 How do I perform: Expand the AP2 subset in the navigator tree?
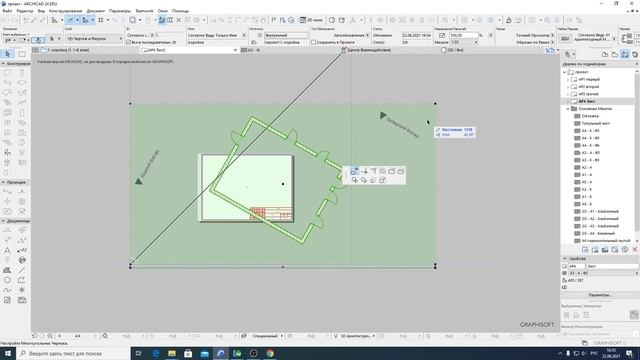pos(568,87)
